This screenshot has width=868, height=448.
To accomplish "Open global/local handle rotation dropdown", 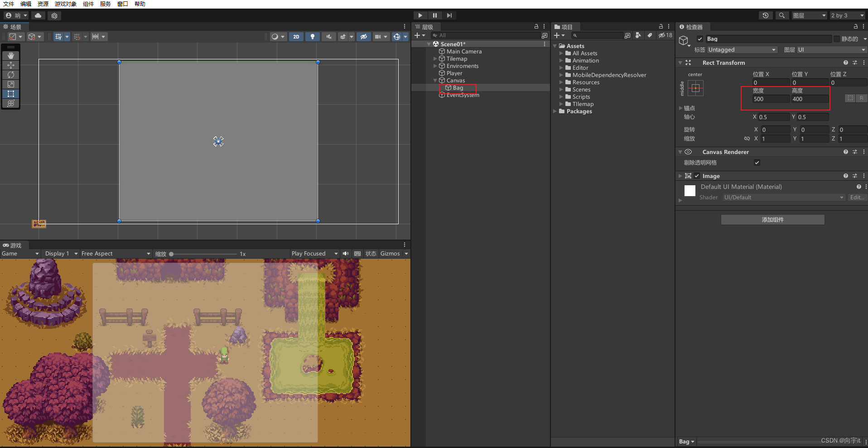I will click(x=35, y=37).
